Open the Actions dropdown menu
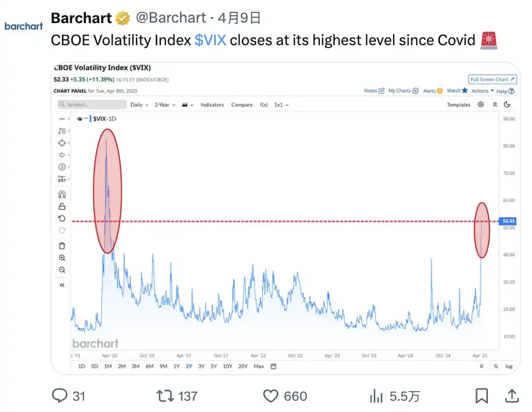 tap(482, 91)
